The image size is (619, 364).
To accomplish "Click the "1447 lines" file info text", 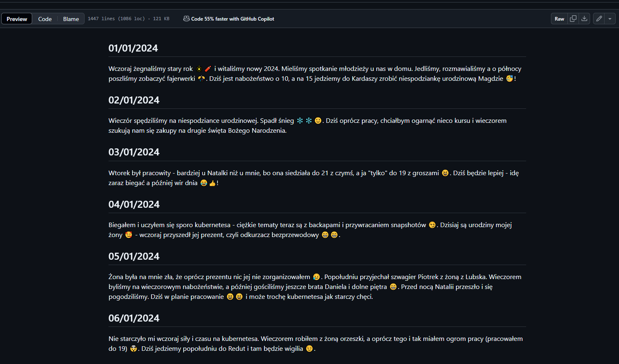I will tap(101, 19).
